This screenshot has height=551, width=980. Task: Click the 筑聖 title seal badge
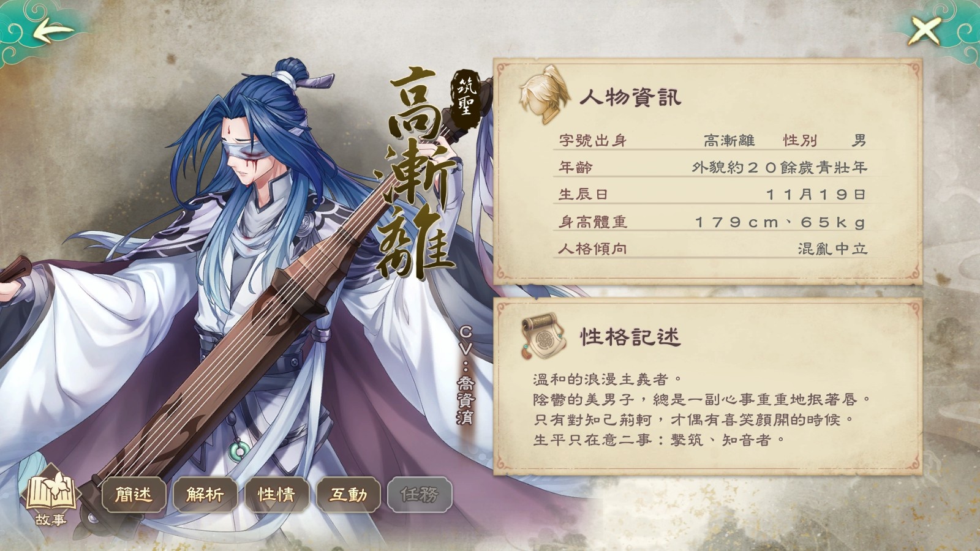click(464, 98)
